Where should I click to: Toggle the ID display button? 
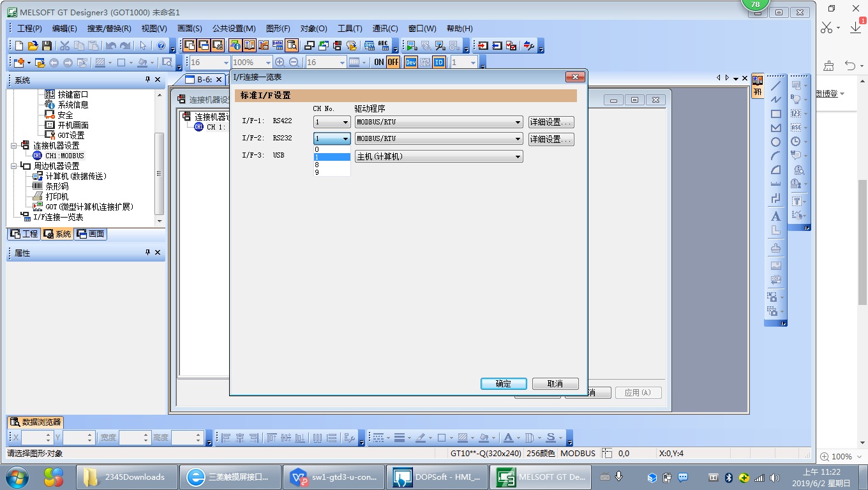[438, 63]
